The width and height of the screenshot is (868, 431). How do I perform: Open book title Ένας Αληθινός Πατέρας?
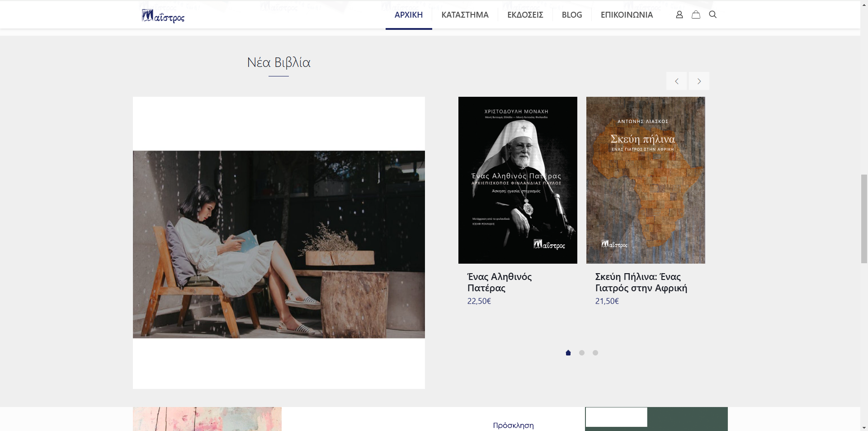point(499,282)
